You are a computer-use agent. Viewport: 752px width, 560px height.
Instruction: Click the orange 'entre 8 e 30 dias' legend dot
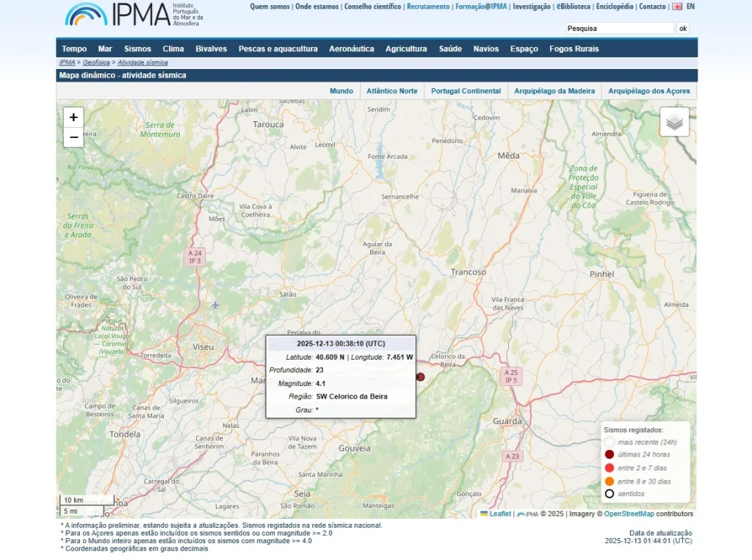610,481
